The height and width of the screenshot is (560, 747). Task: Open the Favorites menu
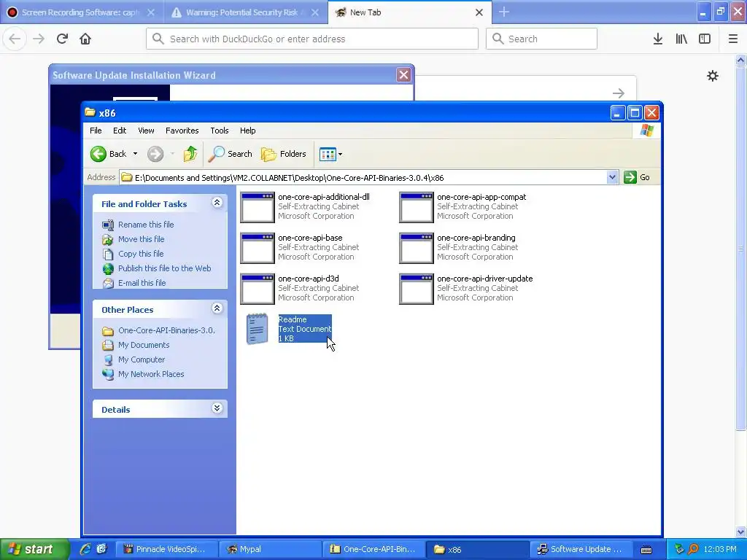point(182,131)
